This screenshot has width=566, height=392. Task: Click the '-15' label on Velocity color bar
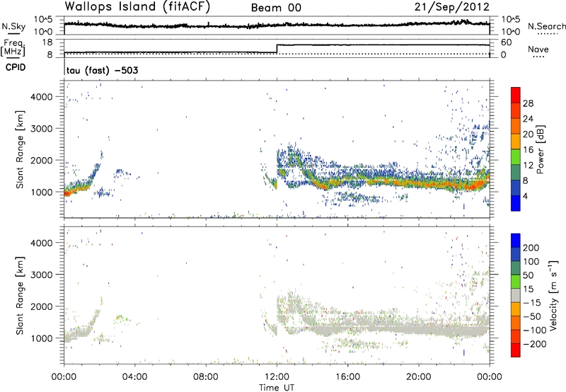pos(531,303)
